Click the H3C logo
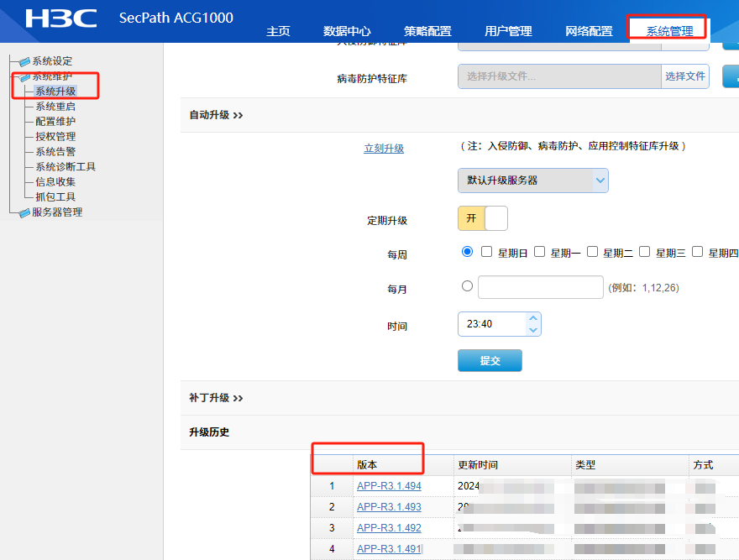Screen dimensions: 739x560 [61, 18]
